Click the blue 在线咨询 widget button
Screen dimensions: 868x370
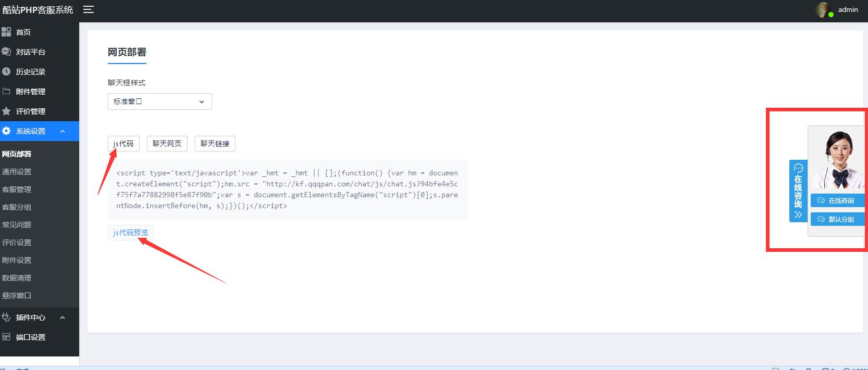pos(837,200)
